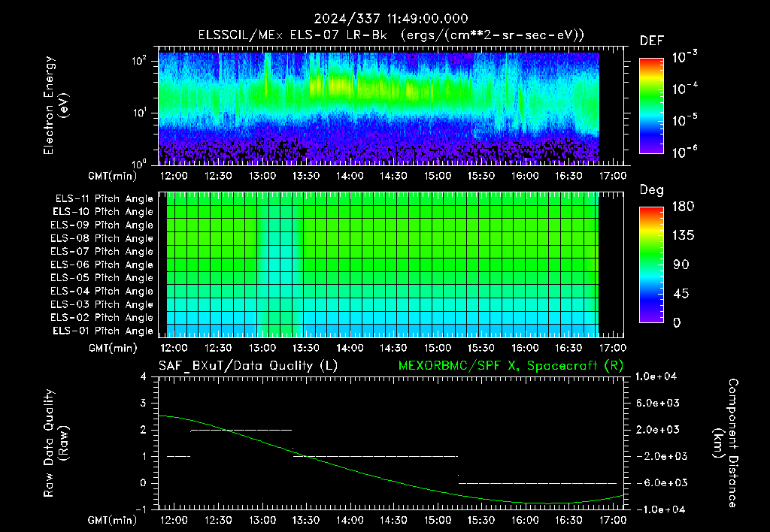Click the 13:30 tick under the pitch angle panel
This screenshot has width=770, height=532.
tap(306, 348)
